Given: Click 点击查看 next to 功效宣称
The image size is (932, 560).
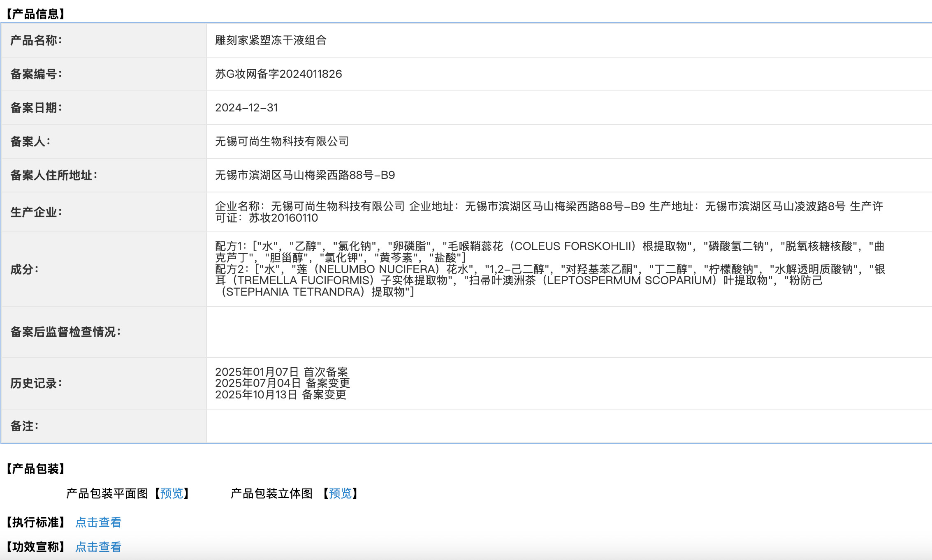Looking at the screenshot, I should tap(99, 547).
